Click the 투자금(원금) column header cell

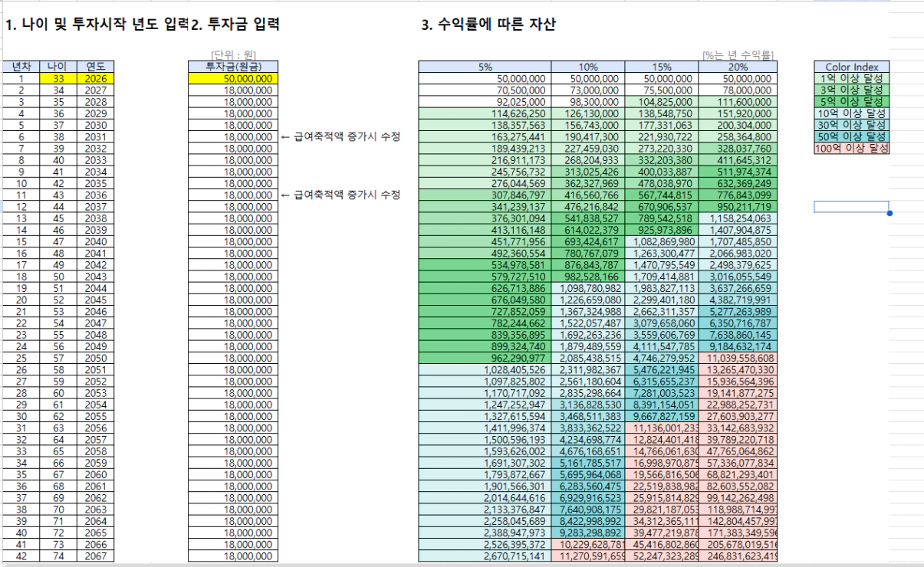[233, 67]
